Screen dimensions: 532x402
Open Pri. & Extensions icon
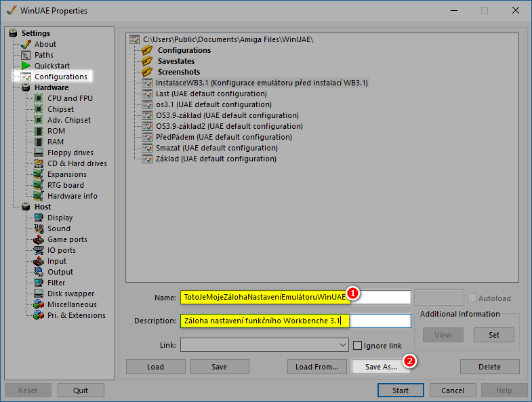click(39, 315)
